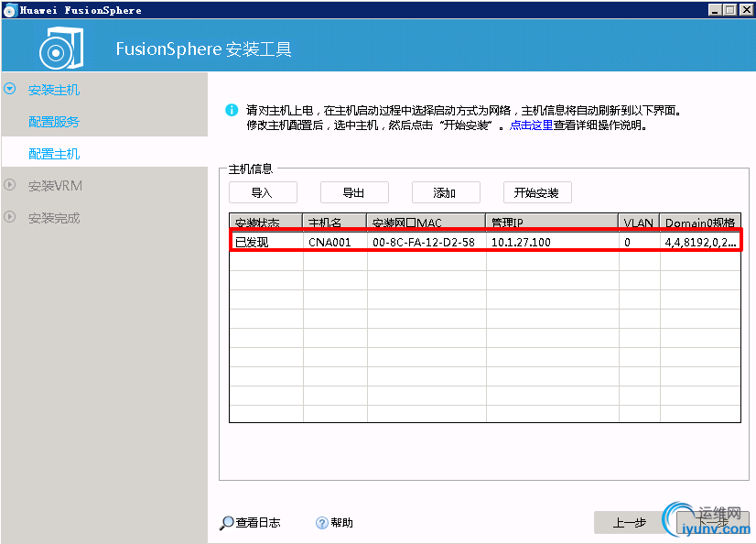The width and height of the screenshot is (756, 544).
Task: Minimize the Huawei FusionSphere window
Action: (715, 10)
